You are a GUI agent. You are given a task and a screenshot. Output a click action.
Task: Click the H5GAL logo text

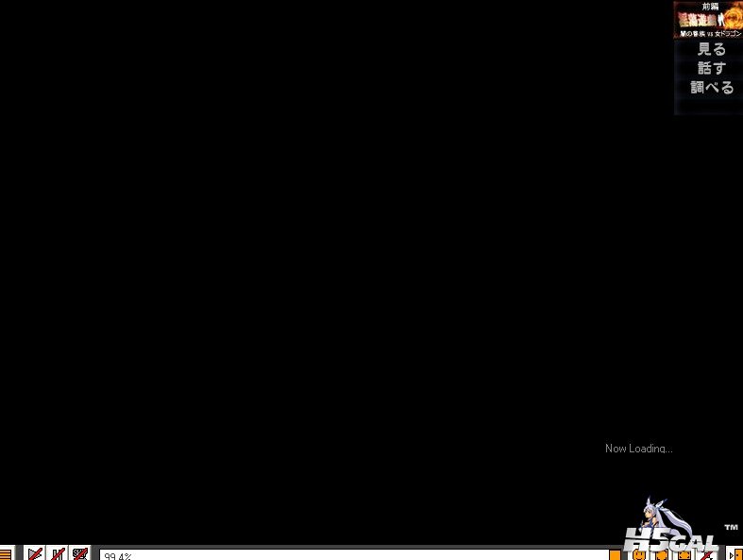670,540
